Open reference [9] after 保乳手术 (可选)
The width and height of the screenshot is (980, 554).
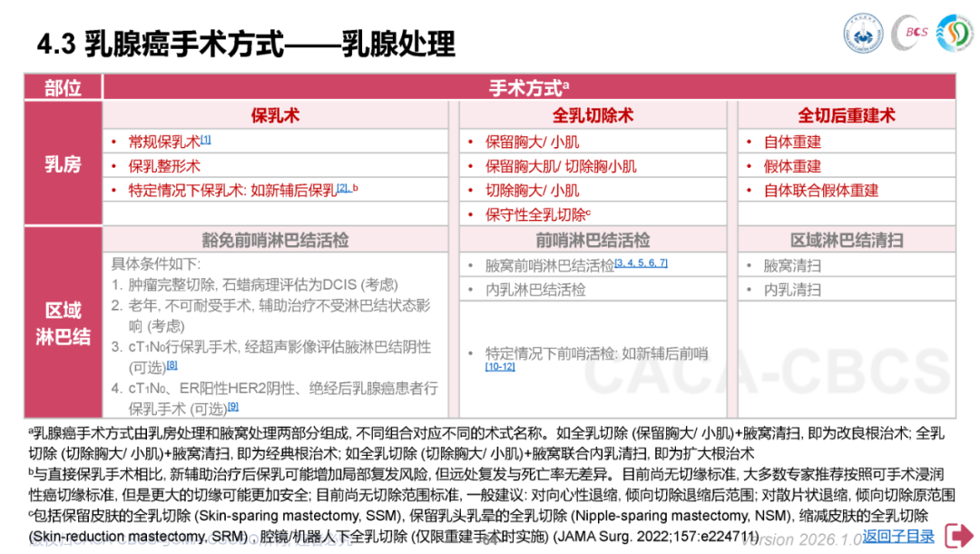tap(233, 405)
